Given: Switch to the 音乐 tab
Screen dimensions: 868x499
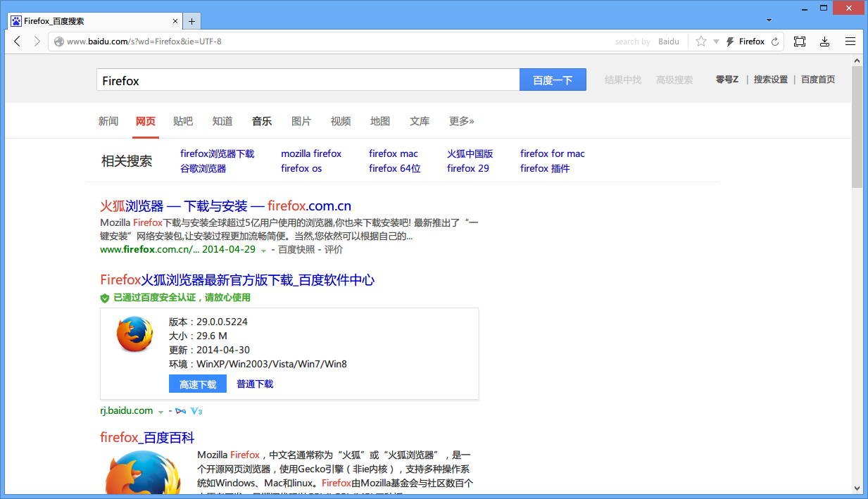Looking at the screenshot, I should click(262, 121).
